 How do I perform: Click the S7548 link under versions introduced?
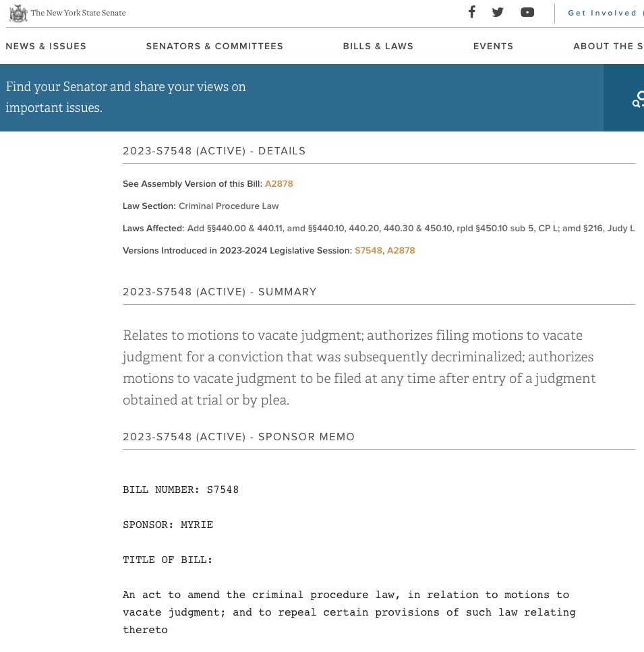click(368, 251)
